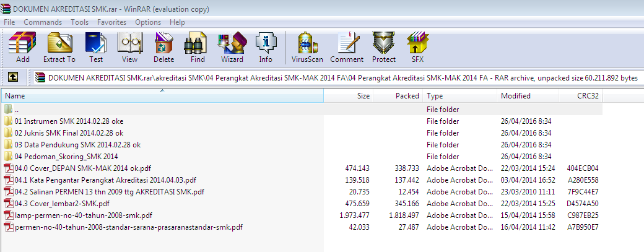
Task: Open the Favorites menu
Action: (111, 22)
